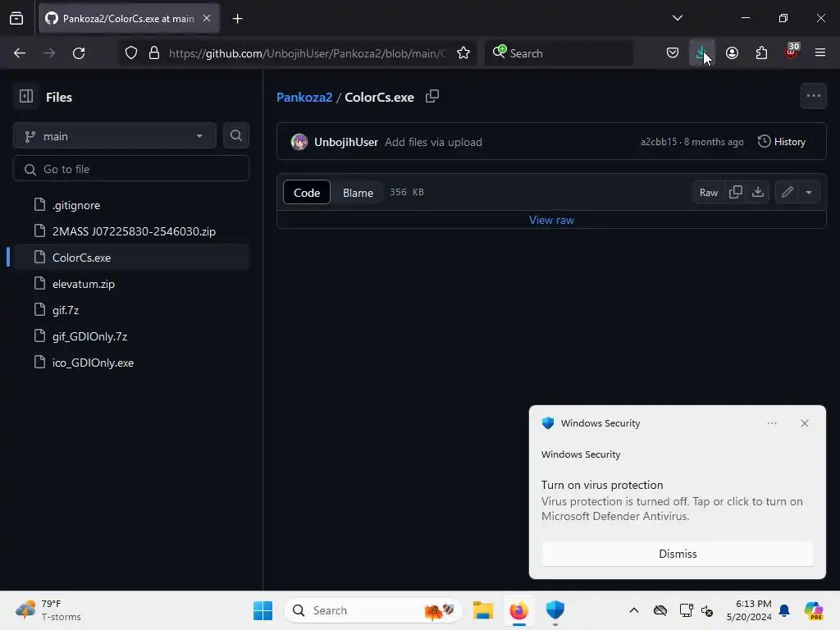
Task: Close the Windows Security notification
Action: pos(804,423)
